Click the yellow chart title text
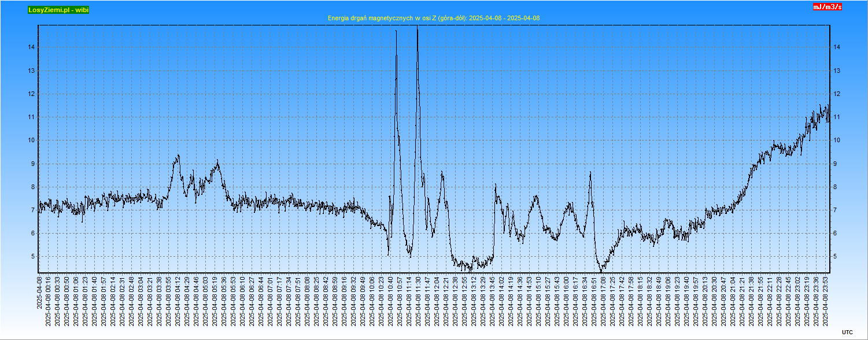This screenshot has width=868, height=340. coord(434,18)
